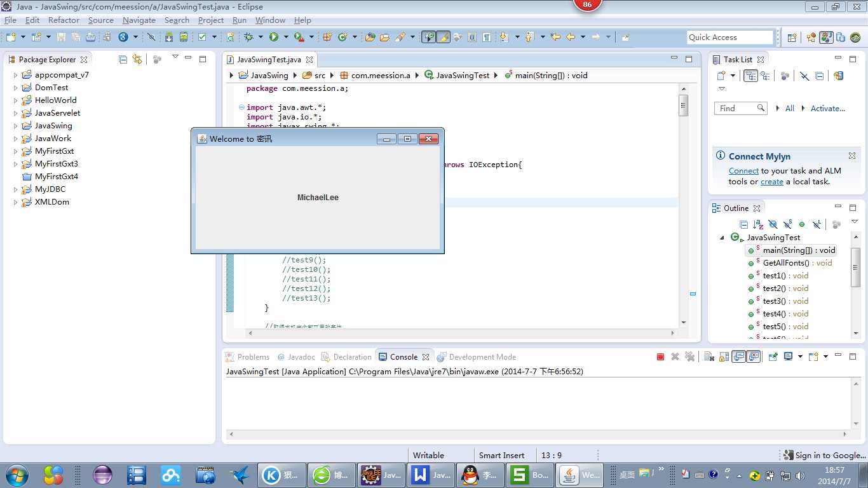Click the green Run button in toolbar
868x488 pixels.
274,37
